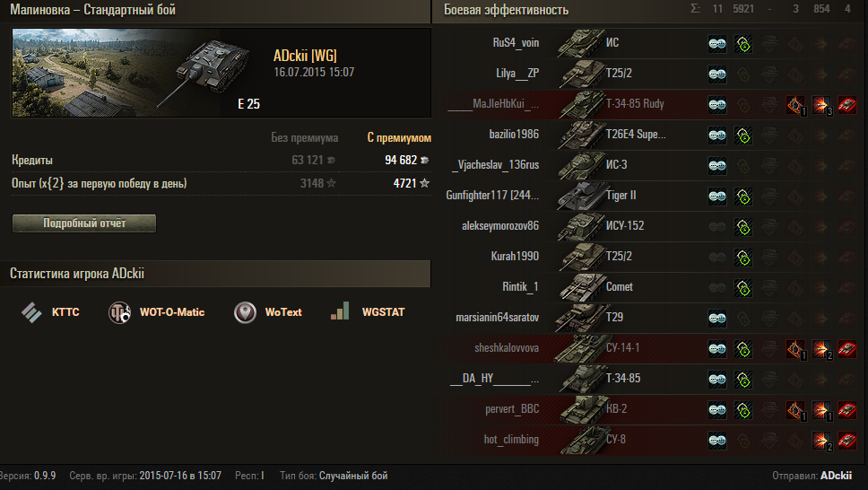Open the ADckii [WG] player name link

305,56
